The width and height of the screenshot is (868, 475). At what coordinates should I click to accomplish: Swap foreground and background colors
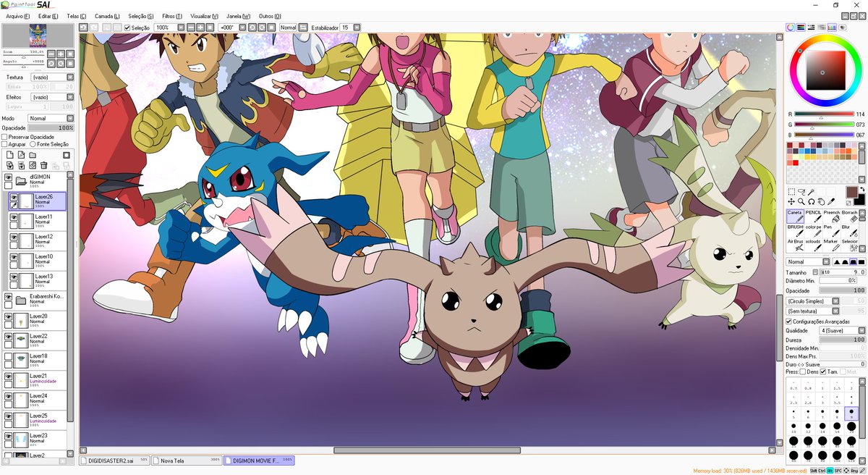coord(862,190)
